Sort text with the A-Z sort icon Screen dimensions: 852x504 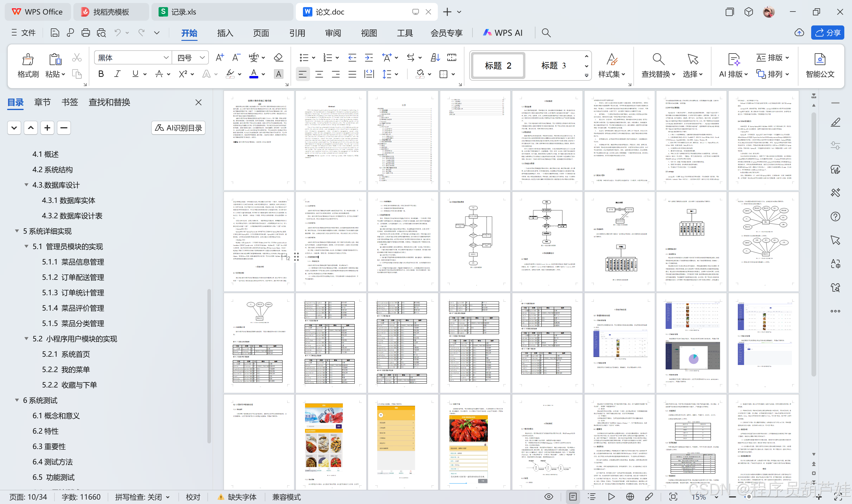tap(435, 57)
